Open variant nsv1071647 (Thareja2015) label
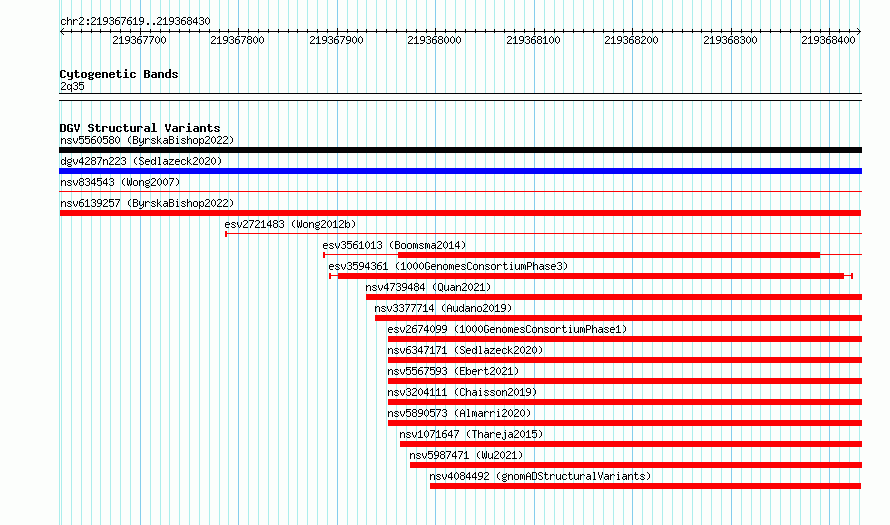The height and width of the screenshot is (525, 890). (x=471, y=434)
